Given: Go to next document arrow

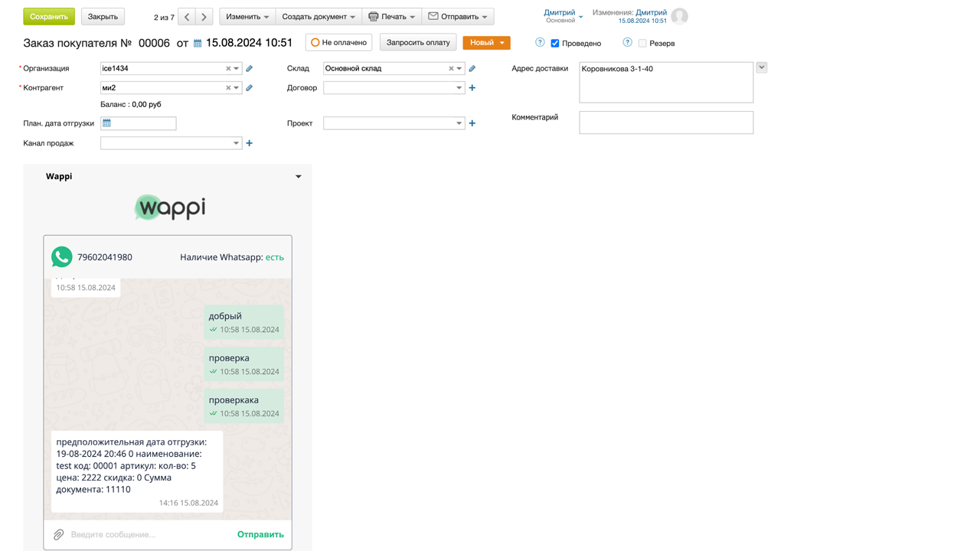Looking at the screenshot, I should click(204, 17).
